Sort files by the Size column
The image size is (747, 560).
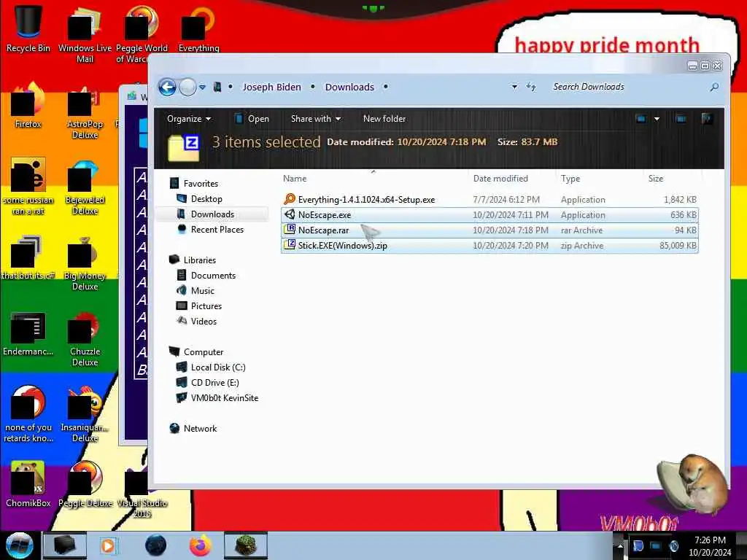click(x=656, y=179)
